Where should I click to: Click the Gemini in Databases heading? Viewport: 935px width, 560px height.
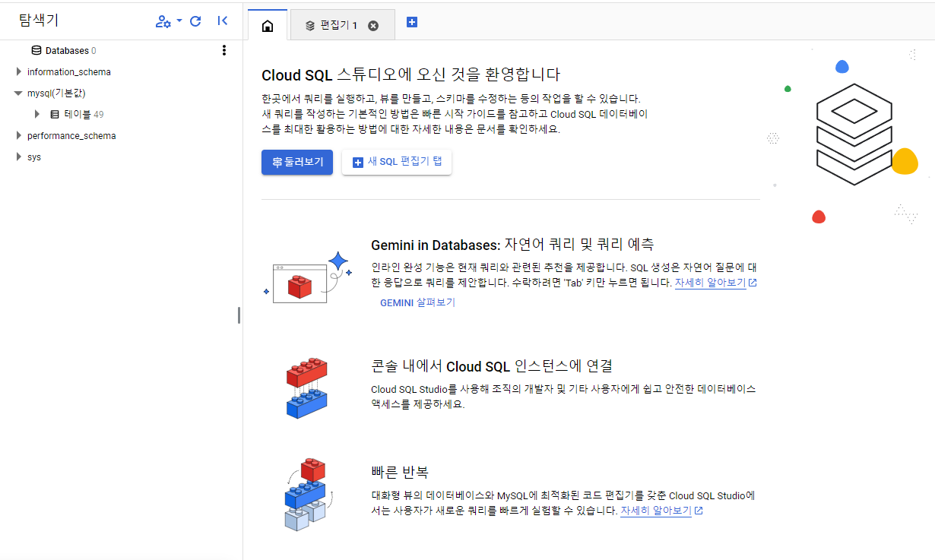512,245
